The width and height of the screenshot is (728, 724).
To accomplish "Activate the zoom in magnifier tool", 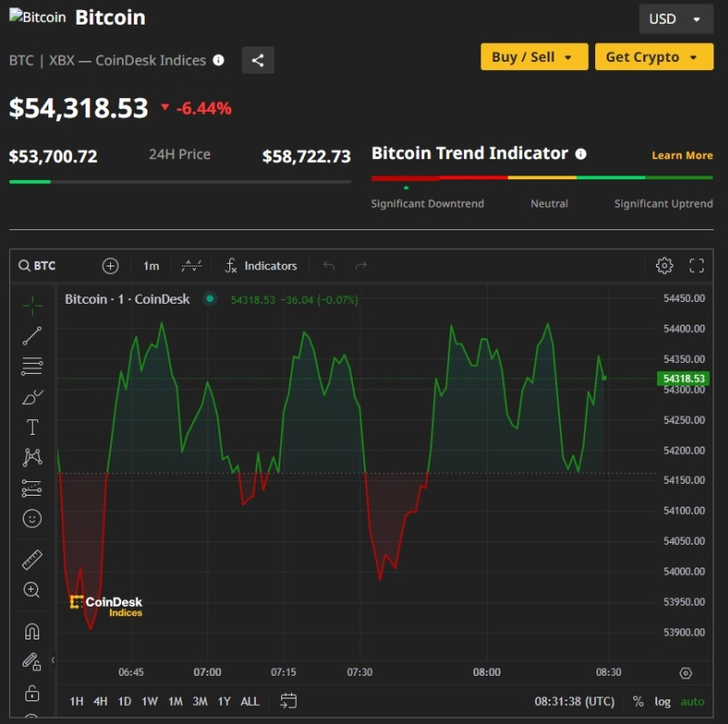I will click(x=32, y=590).
